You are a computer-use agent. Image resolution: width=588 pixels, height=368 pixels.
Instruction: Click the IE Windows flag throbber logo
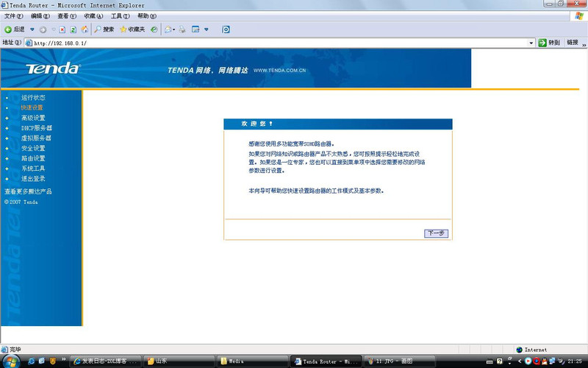coord(579,15)
